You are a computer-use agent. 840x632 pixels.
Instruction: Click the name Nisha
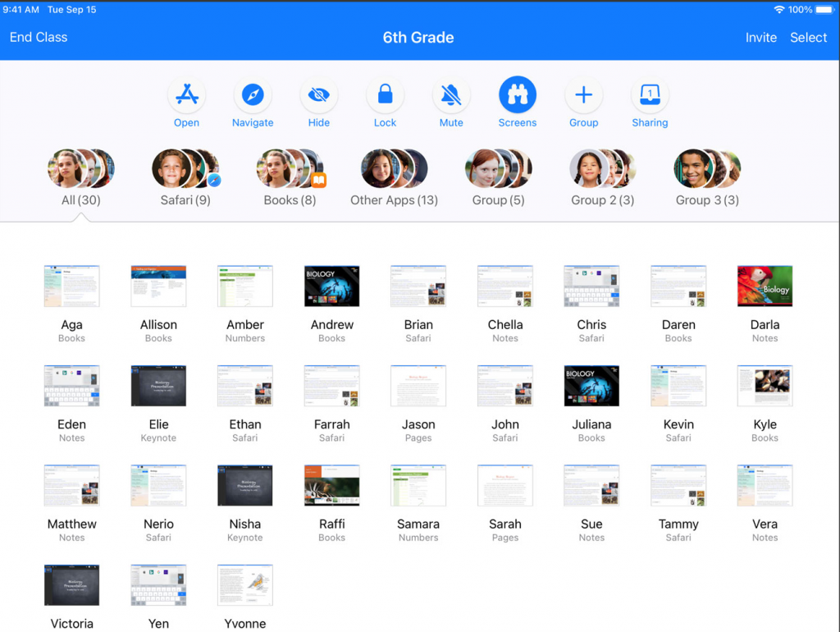(x=244, y=524)
